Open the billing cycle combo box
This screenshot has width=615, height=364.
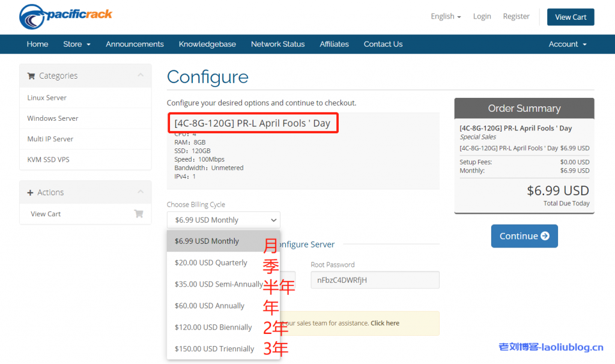point(223,220)
